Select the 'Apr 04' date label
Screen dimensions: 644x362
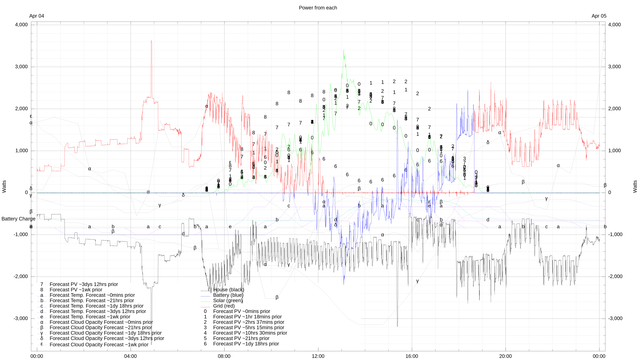coord(37,16)
